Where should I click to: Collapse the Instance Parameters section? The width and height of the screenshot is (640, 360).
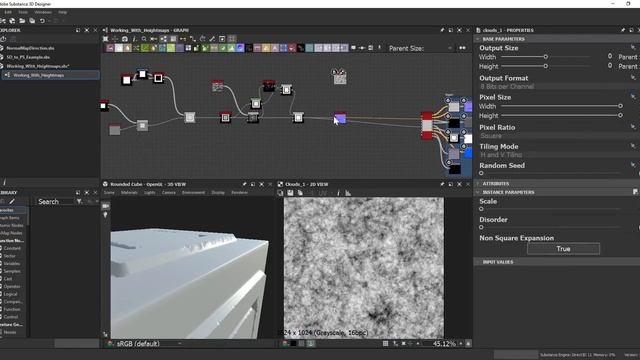[x=478, y=192]
